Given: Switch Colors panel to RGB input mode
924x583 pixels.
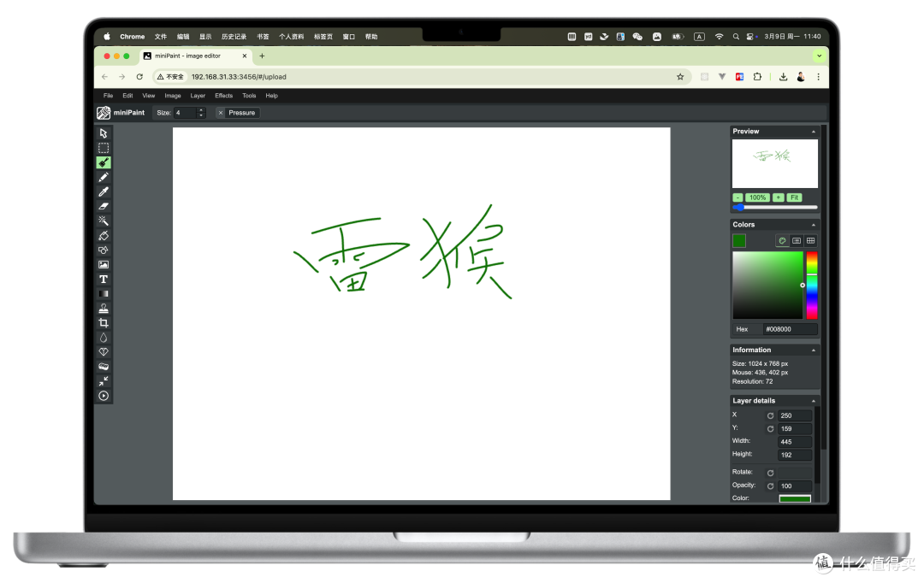Looking at the screenshot, I should coord(796,240).
